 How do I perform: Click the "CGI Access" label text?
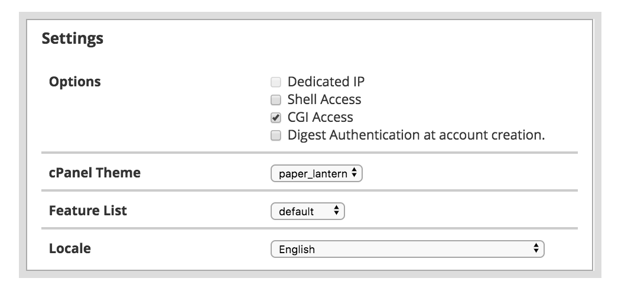[320, 117]
